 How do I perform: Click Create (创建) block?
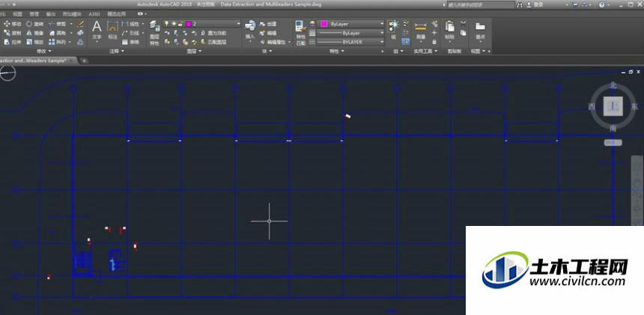(x=268, y=24)
